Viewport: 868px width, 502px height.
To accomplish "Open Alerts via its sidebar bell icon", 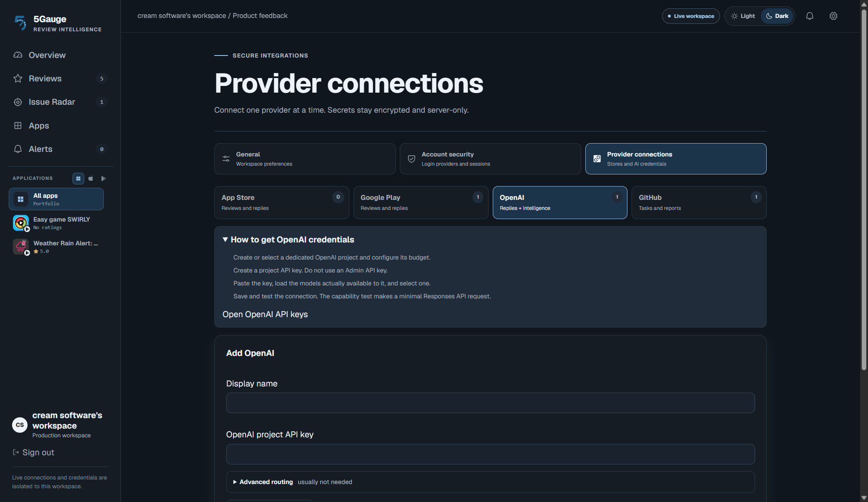I will [18, 149].
